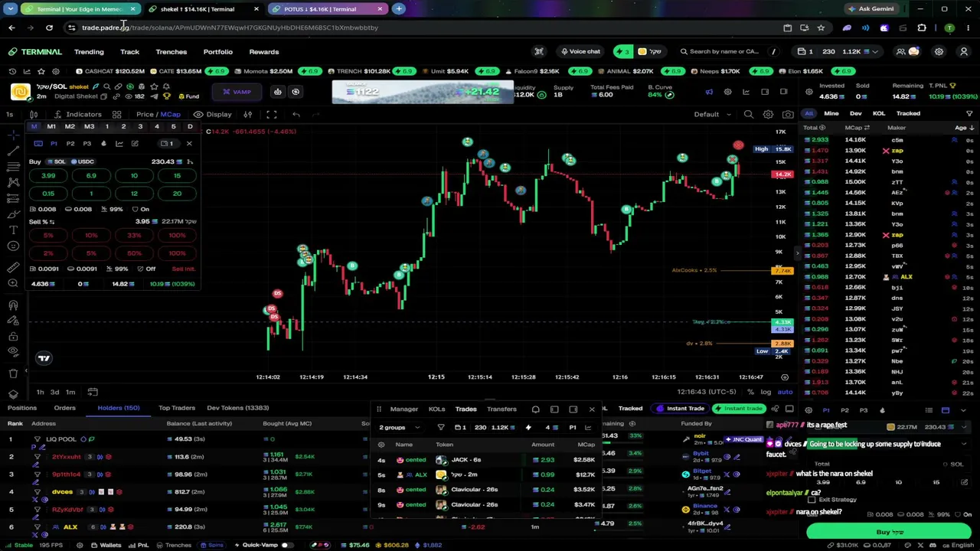Open the QR scanner icon
The image size is (980, 551).
(x=539, y=51)
